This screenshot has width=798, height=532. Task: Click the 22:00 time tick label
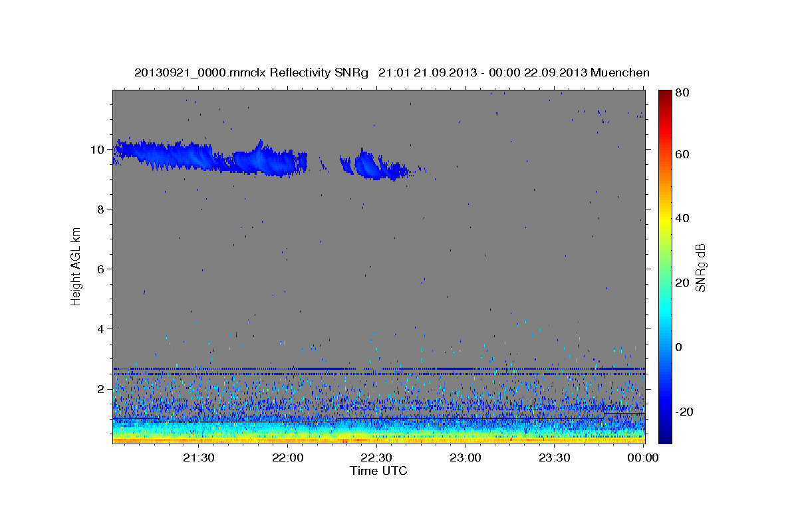287,458
